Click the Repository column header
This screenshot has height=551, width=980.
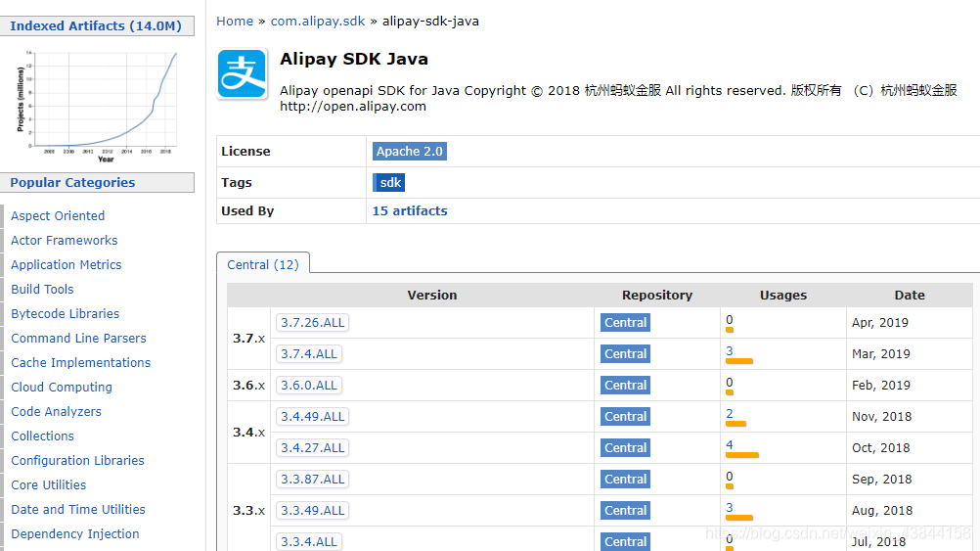click(x=657, y=296)
